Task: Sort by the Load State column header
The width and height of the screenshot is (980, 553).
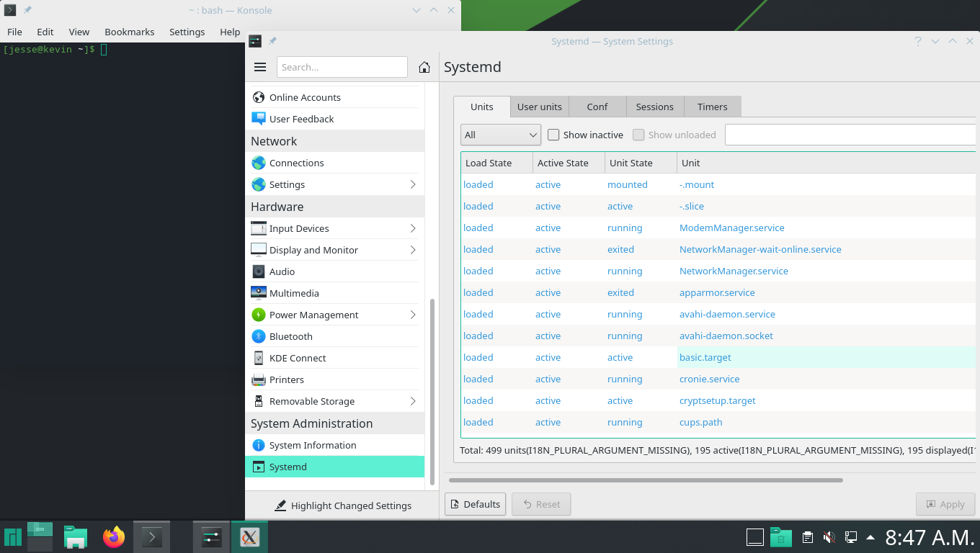Action: pos(497,163)
